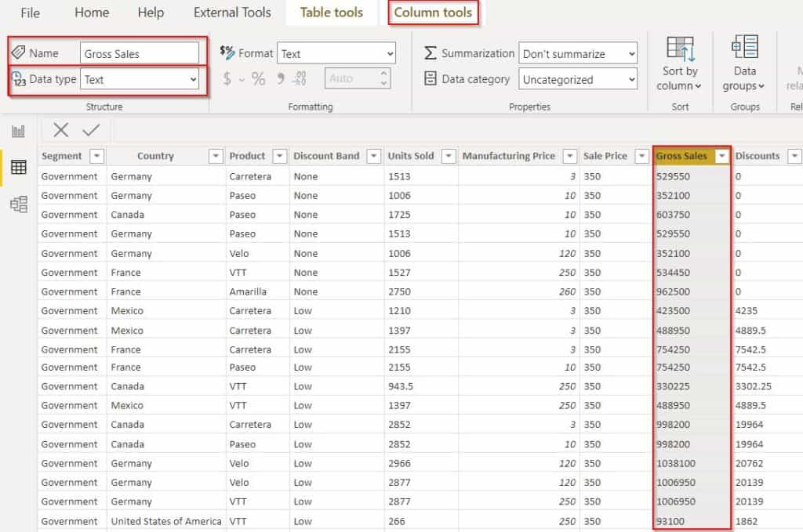Select the Country column header

pyautogui.click(x=156, y=156)
